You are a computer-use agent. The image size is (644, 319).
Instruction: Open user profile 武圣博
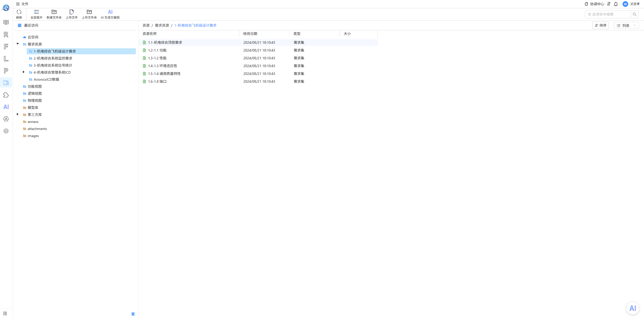click(631, 4)
